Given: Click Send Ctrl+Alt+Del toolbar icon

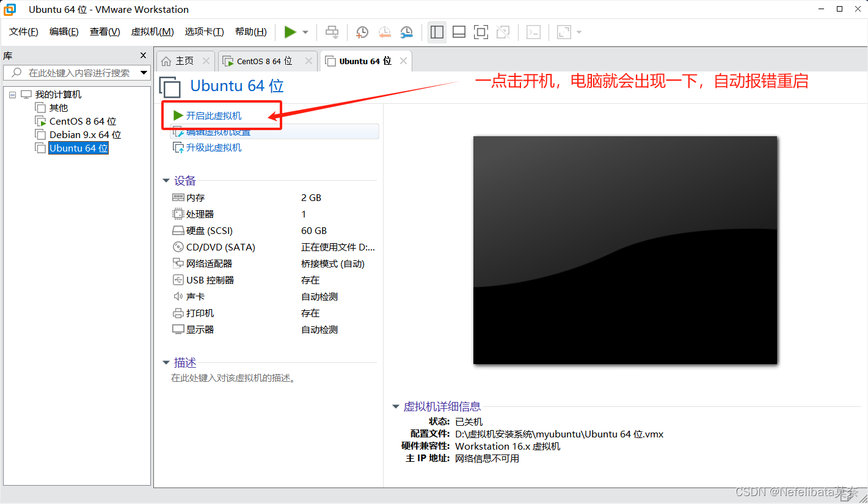Looking at the screenshot, I should tap(332, 32).
